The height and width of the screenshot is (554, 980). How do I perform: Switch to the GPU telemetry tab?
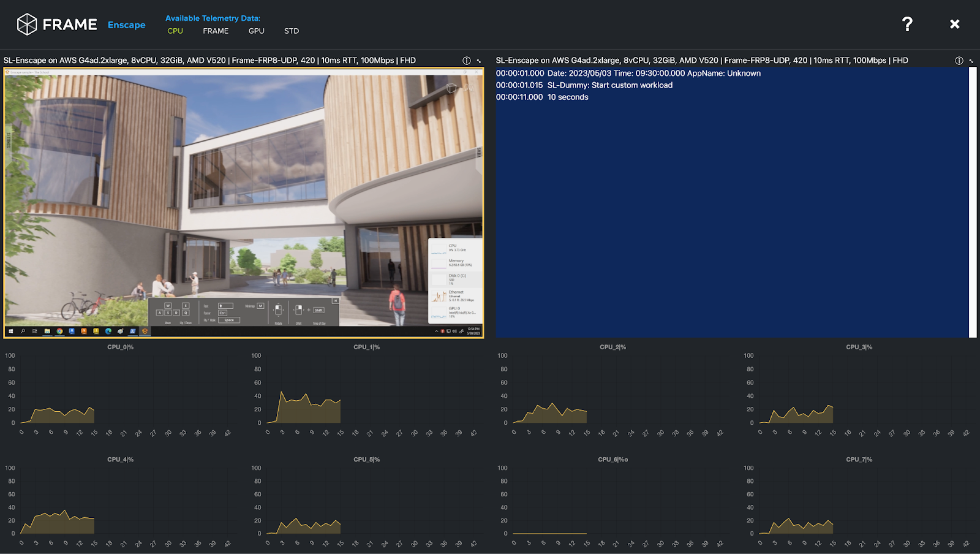[x=256, y=31]
